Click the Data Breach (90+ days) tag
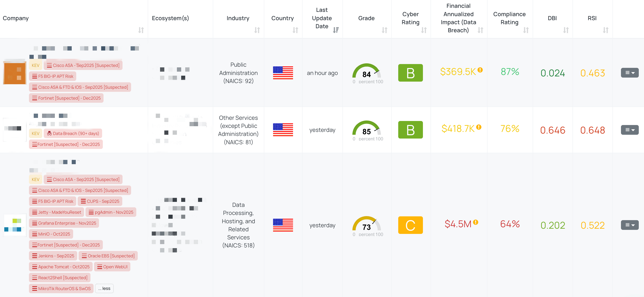Screen dimensions: 644x297 (x=73, y=133)
